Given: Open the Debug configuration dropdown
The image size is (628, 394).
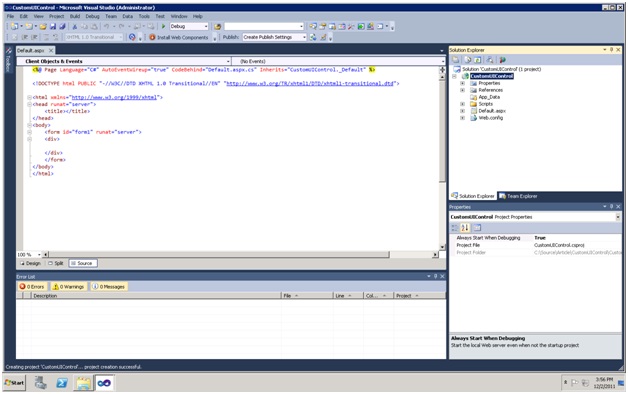Looking at the screenshot, I should [206, 26].
